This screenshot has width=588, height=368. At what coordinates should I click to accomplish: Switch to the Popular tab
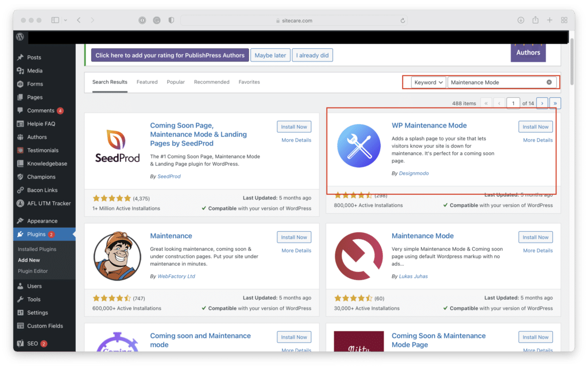(x=176, y=82)
